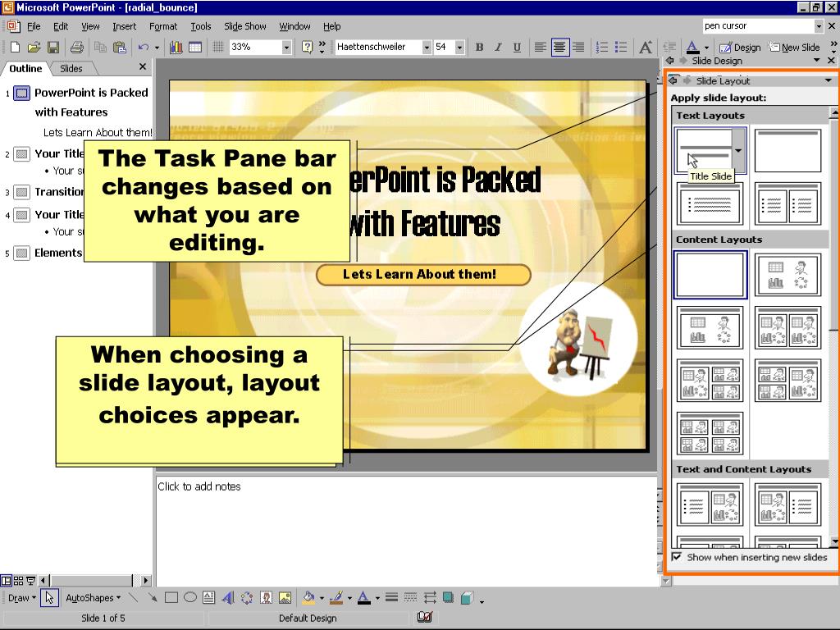840x630 pixels.
Task: Insert Picture from file icon
Action: pyautogui.click(x=285, y=597)
